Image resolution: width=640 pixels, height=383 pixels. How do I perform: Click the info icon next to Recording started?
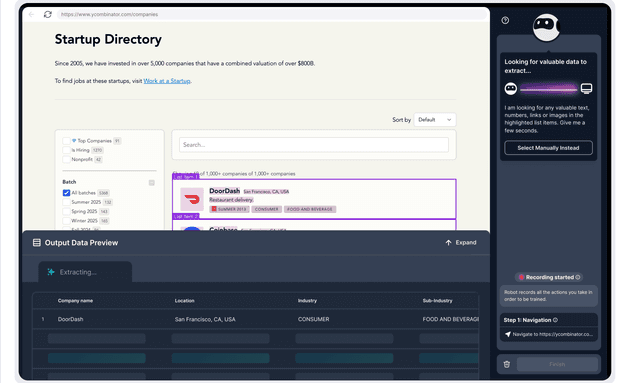click(x=578, y=277)
